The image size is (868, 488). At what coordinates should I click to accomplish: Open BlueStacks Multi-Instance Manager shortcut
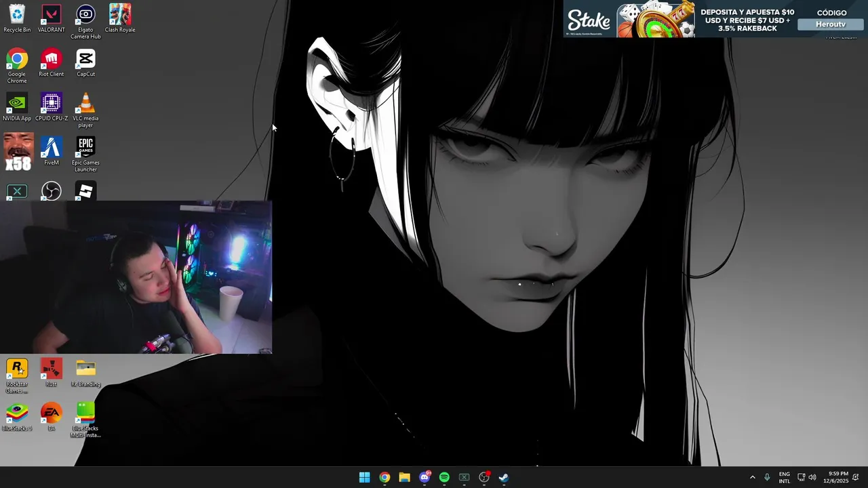coord(85,420)
